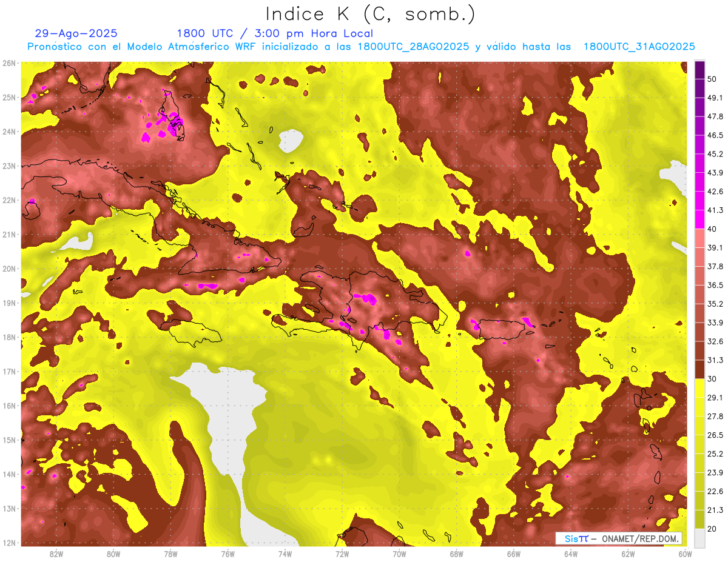
Task: Click the 26.5 value on color scale
Action: (x=715, y=435)
